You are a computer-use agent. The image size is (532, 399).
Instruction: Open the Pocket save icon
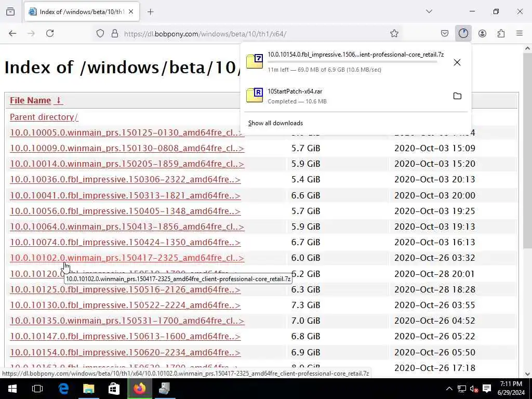pos(445,33)
